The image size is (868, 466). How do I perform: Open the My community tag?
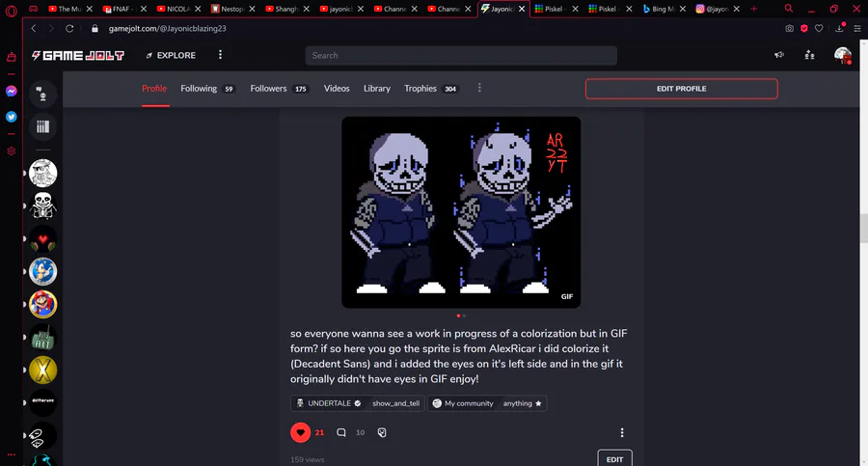pos(463,403)
